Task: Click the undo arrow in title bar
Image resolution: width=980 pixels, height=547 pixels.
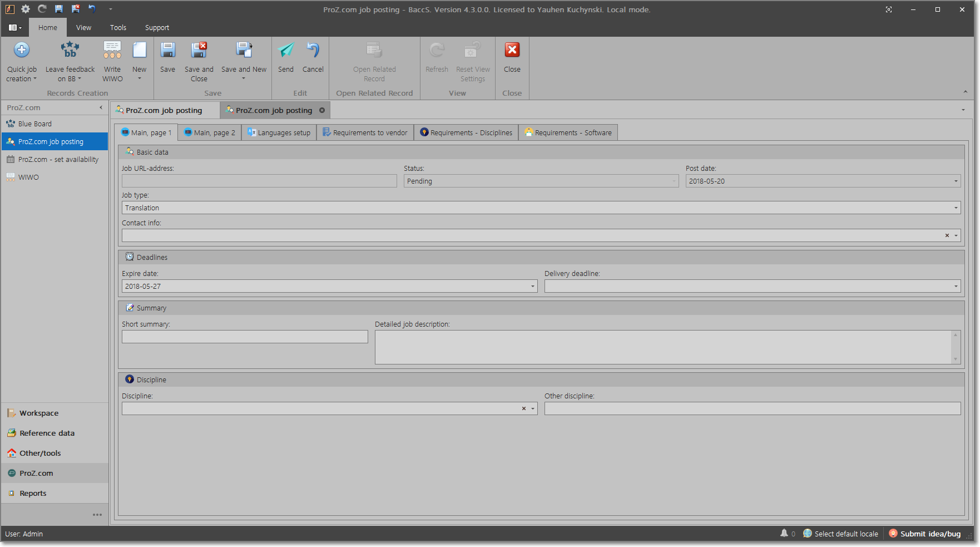Action: pos(92,9)
